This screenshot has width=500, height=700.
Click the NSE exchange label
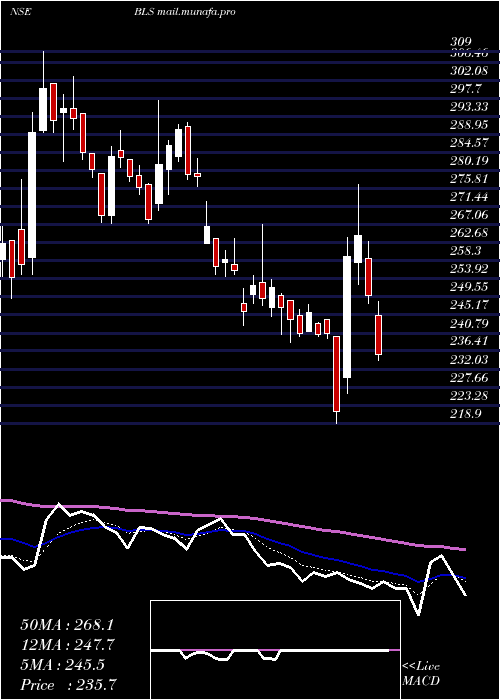pyautogui.click(x=21, y=12)
